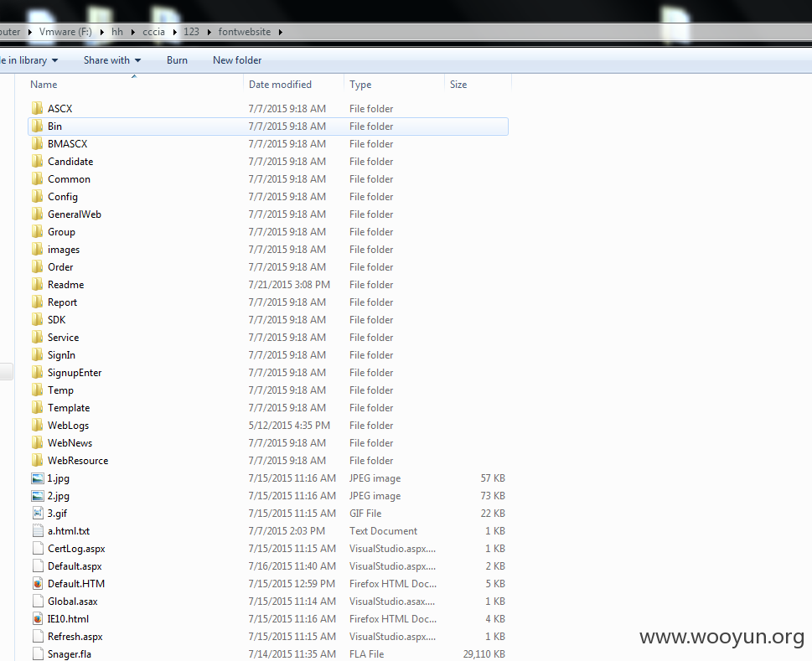Select the Config folder icon
The height and width of the screenshot is (661, 812).
click(x=37, y=196)
